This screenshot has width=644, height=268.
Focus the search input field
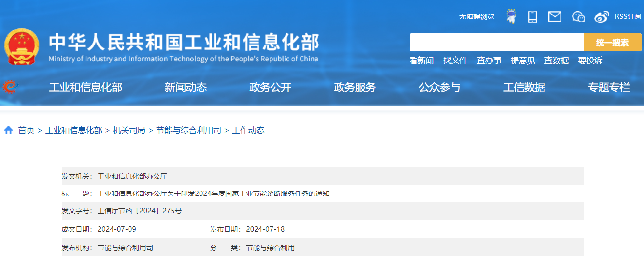coord(496,43)
